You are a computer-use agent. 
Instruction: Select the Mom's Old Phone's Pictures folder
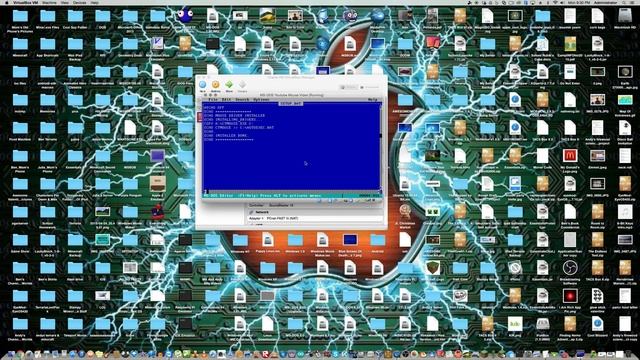point(20,16)
